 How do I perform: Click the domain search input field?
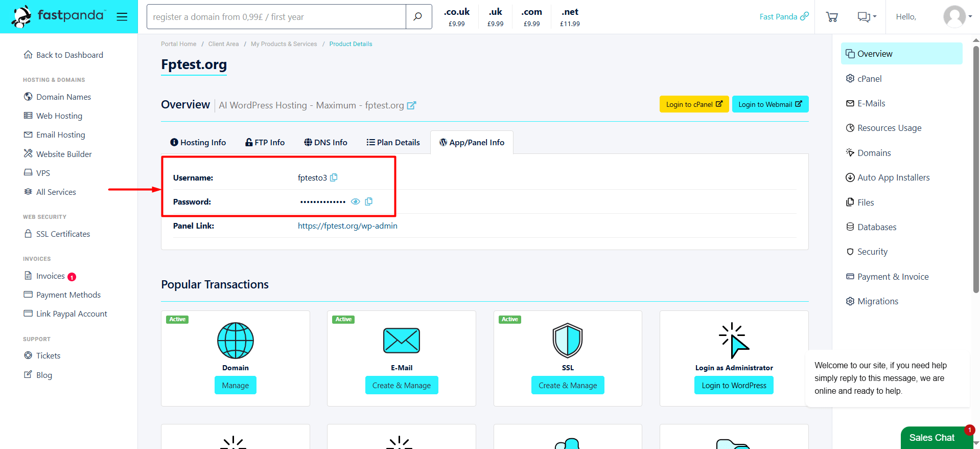pyautogui.click(x=276, y=17)
